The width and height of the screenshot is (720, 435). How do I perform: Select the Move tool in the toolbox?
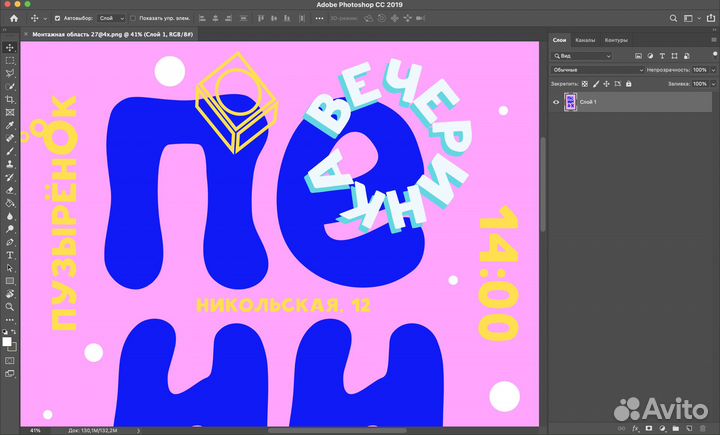coord(10,47)
